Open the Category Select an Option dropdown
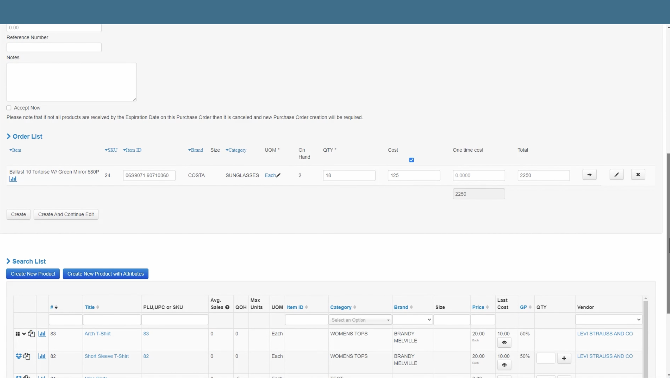The width and height of the screenshot is (670, 378). [x=360, y=320]
